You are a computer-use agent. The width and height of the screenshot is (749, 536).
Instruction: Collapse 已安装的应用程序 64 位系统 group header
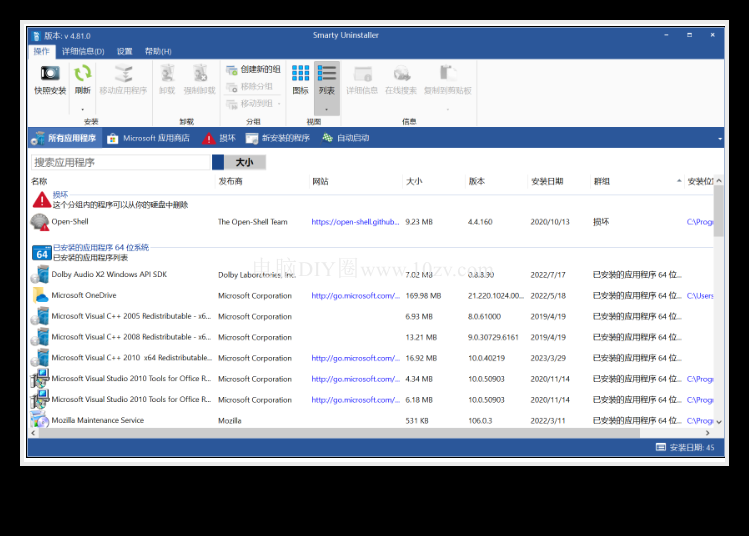point(101,247)
